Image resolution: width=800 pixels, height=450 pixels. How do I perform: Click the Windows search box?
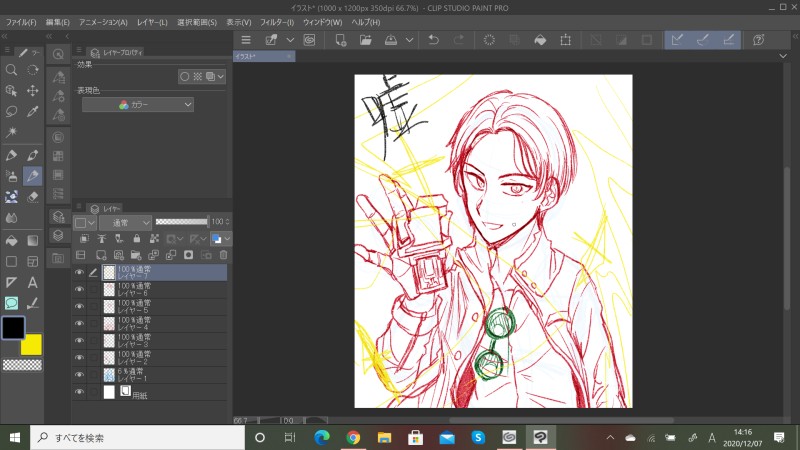click(138, 437)
